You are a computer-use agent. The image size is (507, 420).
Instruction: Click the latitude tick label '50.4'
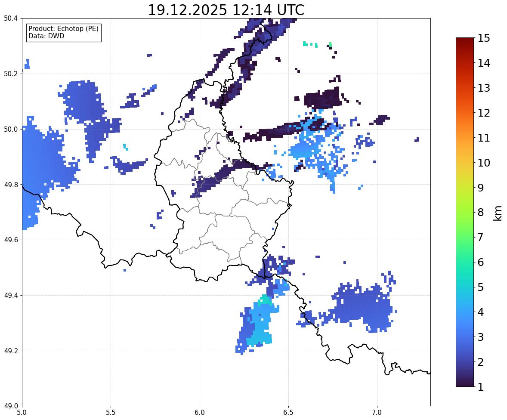click(x=10, y=19)
